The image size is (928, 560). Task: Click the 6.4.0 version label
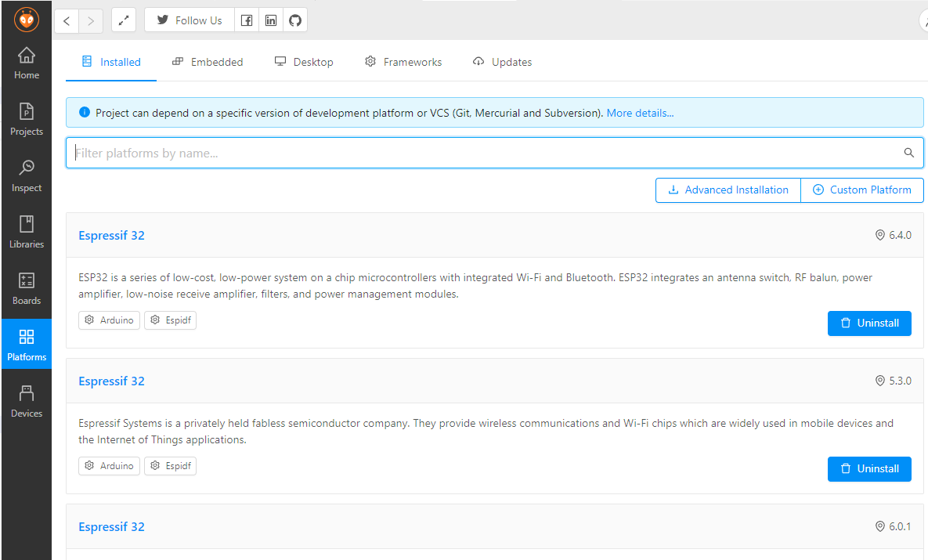(894, 235)
